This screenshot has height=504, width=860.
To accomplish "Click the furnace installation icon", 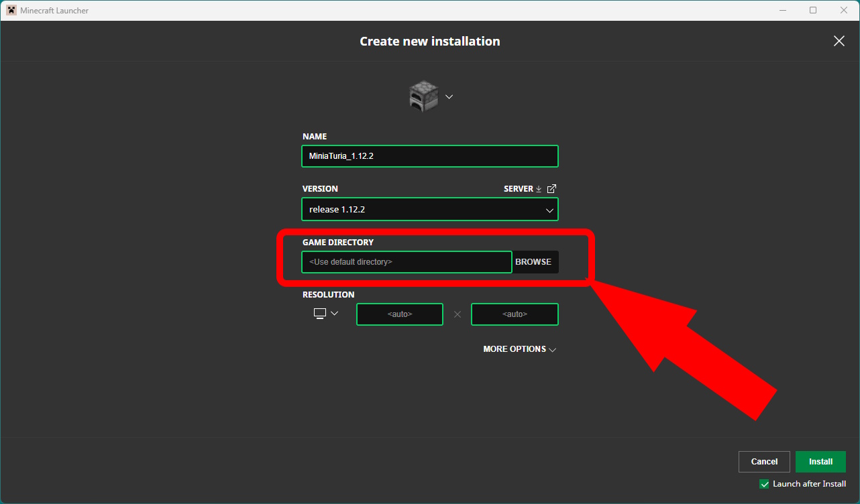I will tap(423, 97).
